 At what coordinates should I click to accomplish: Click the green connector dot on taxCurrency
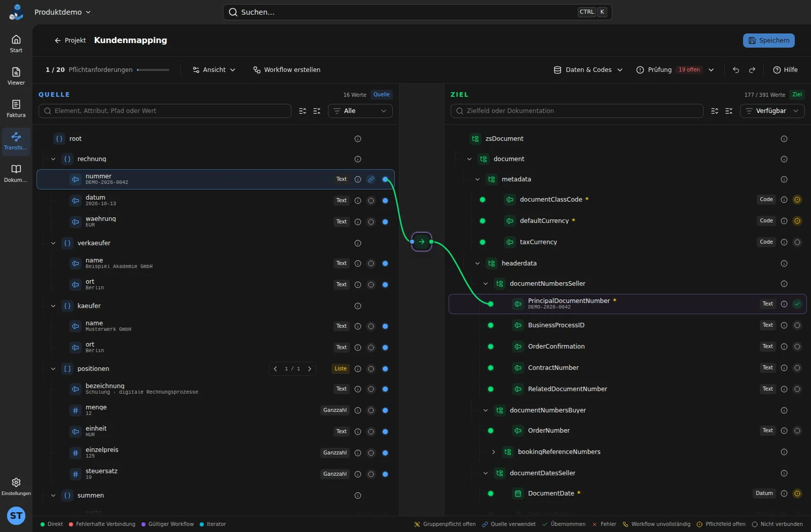pos(483,242)
